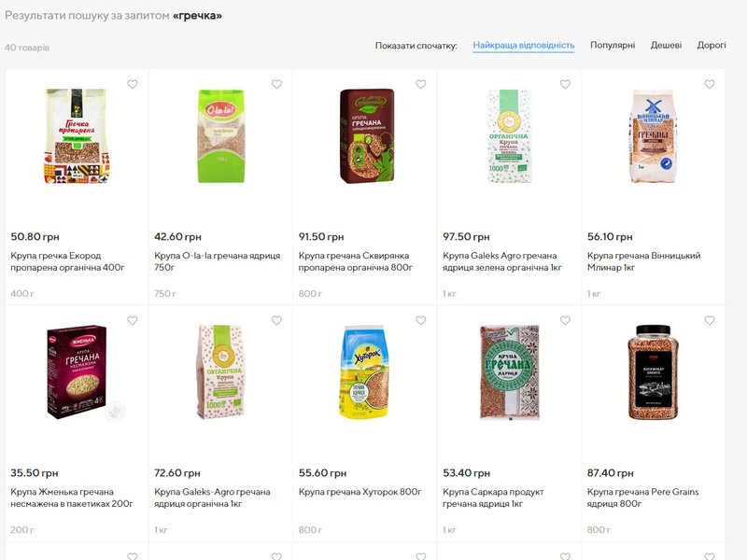Image resolution: width=747 pixels, height=560 pixels.
Task: Sort by Найкраща відповідність
Action: coord(523,45)
